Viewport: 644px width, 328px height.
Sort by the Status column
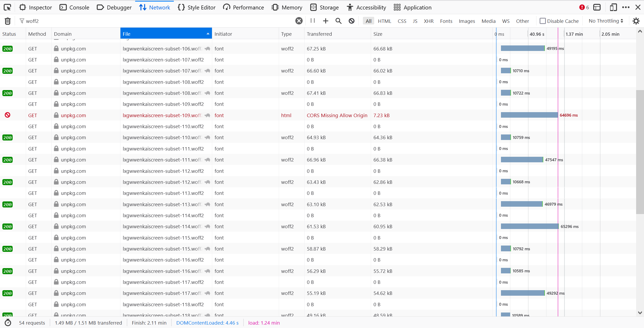point(13,34)
